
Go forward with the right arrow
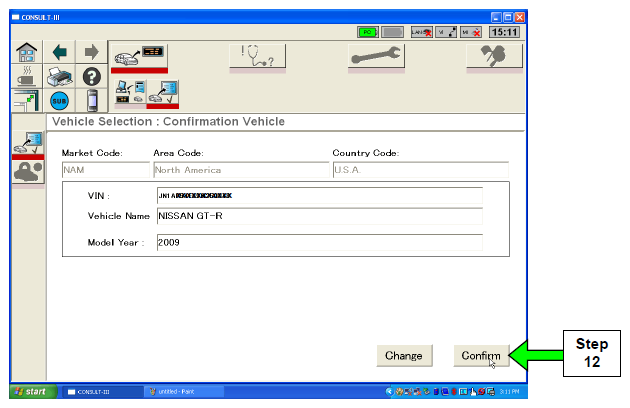tap(92, 52)
